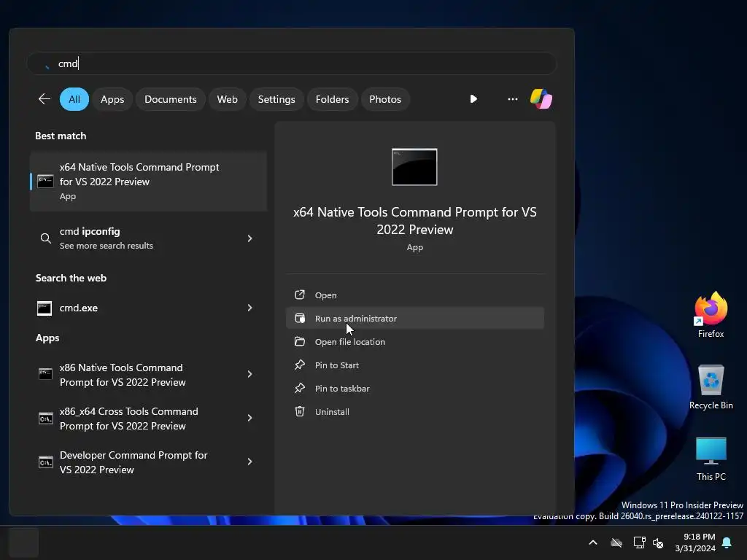Select the Firefox desktop shortcut
Screen dimensions: 747x560
pos(711,315)
